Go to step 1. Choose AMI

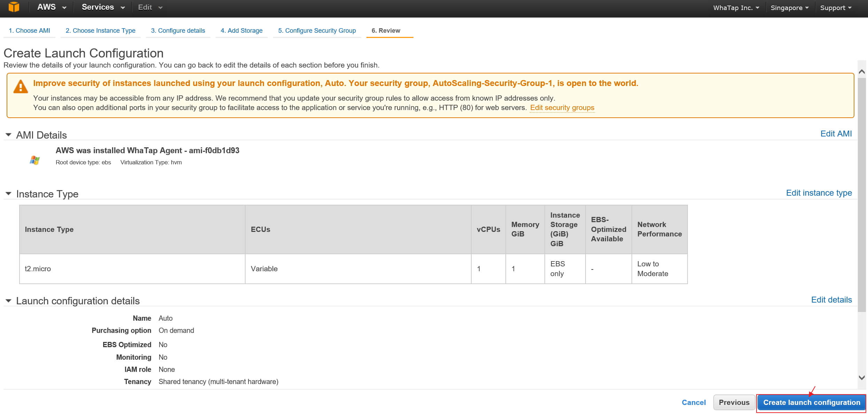click(x=29, y=31)
